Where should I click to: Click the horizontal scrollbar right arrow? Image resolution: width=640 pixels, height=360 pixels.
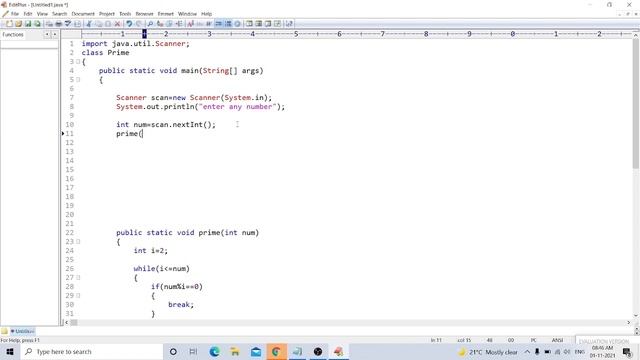tap(629, 322)
